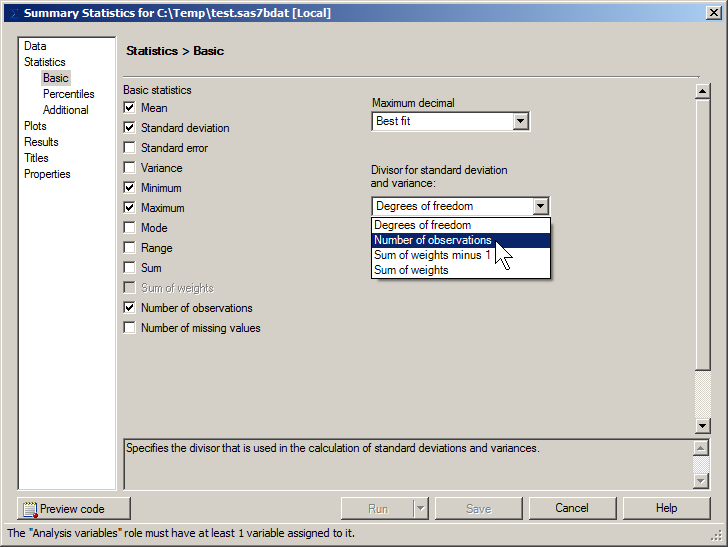Image resolution: width=728 pixels, height=547 pixels.
Task: Open the Maximum decimal dropdown
Action: coord(520,121)
